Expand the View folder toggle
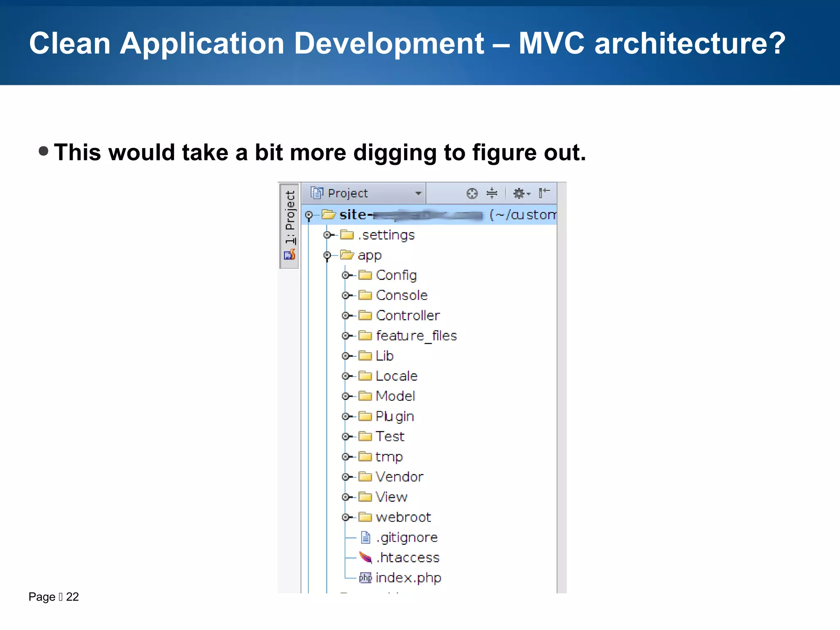The height and width of the screenshot is (630, 840). click(345, 497)
